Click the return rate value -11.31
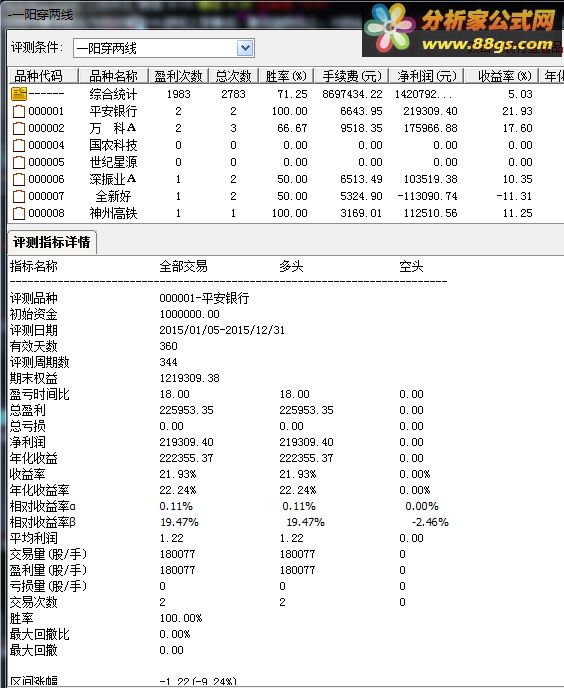The width and height of the screenshot is (564, 688). (514, 196)
